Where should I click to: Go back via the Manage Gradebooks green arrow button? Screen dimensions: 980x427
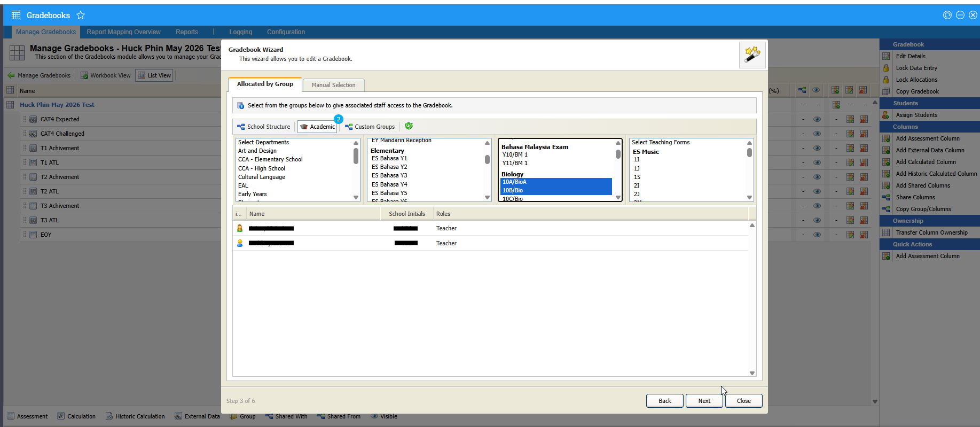39,75
